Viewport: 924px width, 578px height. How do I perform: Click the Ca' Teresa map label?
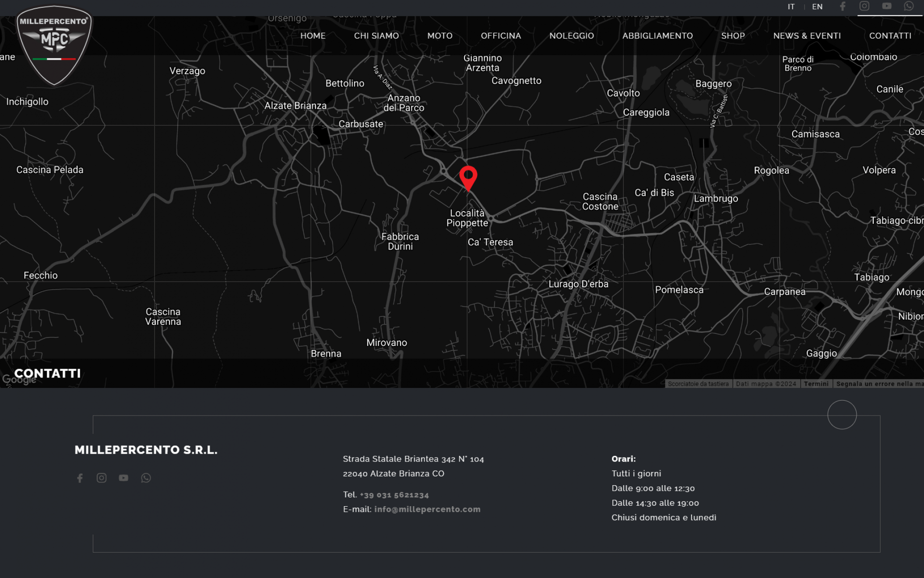tap(490, 242)
